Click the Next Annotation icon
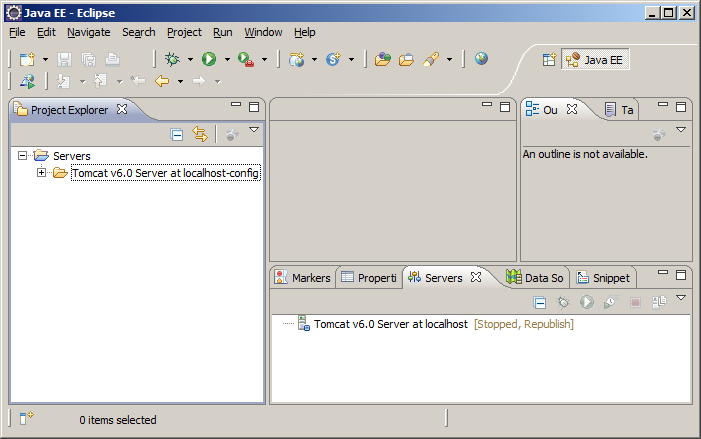The width and height of the screenshot is (701, 439). (x=63, y=81)
